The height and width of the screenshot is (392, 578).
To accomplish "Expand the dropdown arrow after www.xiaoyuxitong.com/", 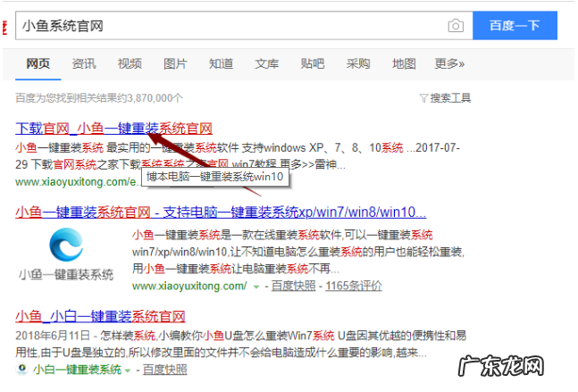I will [255, 287].
